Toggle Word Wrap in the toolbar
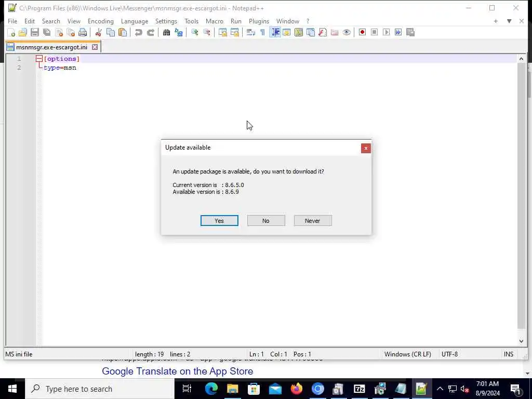This screenshot has height=399, width=532. pos(250,32)
